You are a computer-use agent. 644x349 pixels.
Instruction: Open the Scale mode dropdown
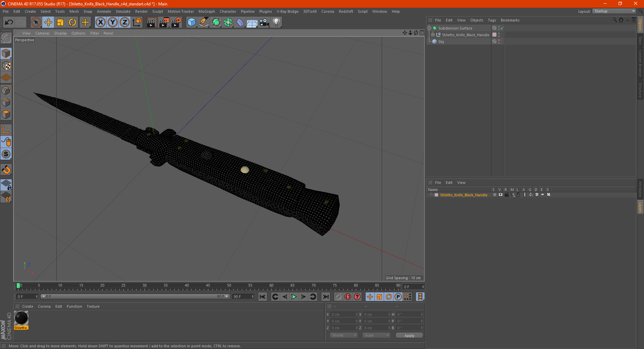[x=376, y=335]
